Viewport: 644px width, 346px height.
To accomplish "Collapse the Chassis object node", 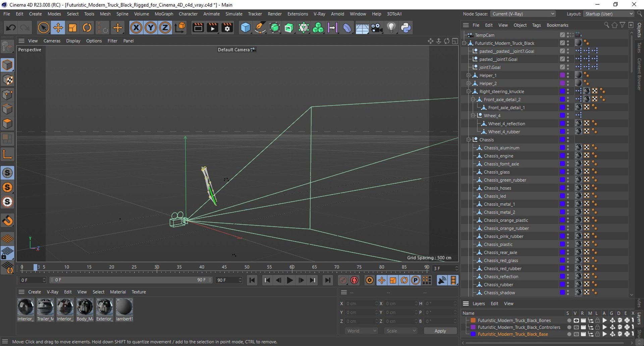I will coord(469,140).
